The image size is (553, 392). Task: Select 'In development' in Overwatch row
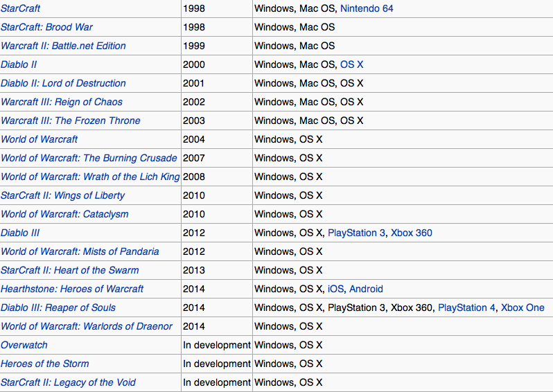coord(217,345)
